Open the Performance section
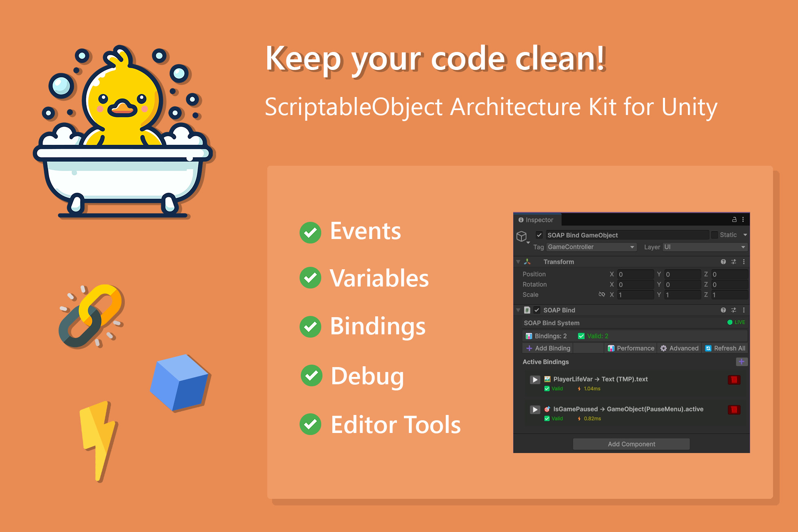 pyautogui.click(x=631, y=348)
